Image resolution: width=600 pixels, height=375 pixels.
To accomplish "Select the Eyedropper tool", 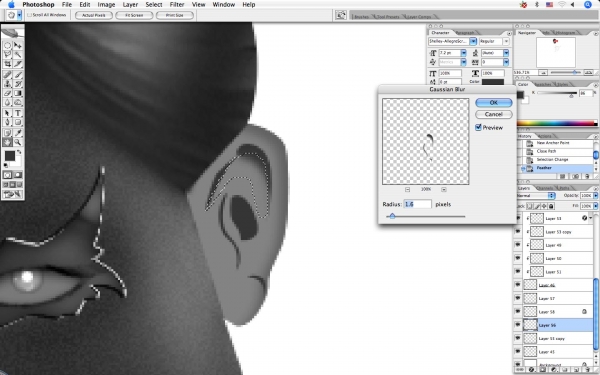I will [18, 133].
